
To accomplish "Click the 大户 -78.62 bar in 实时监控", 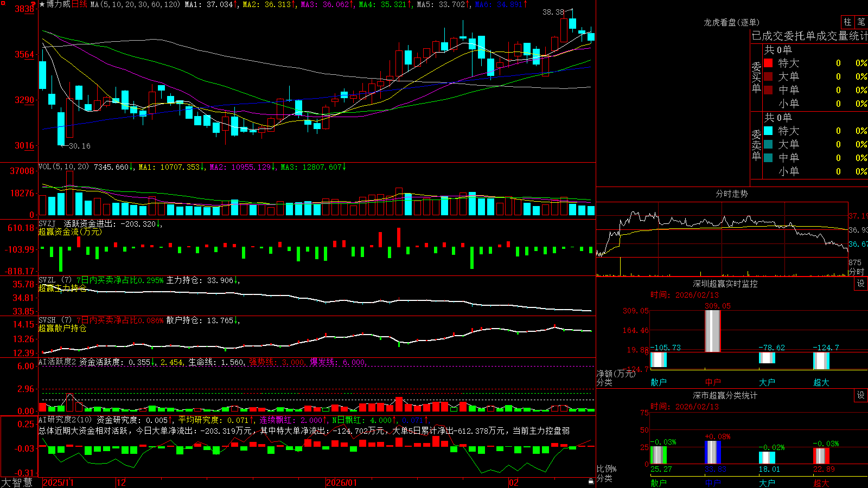I will [x=767, y=358].
